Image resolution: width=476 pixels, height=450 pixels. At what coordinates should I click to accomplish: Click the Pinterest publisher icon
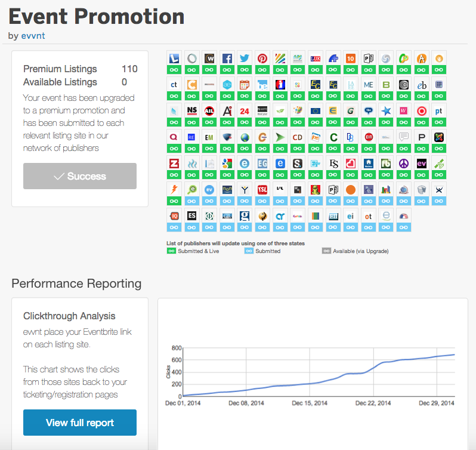(262, 58)
